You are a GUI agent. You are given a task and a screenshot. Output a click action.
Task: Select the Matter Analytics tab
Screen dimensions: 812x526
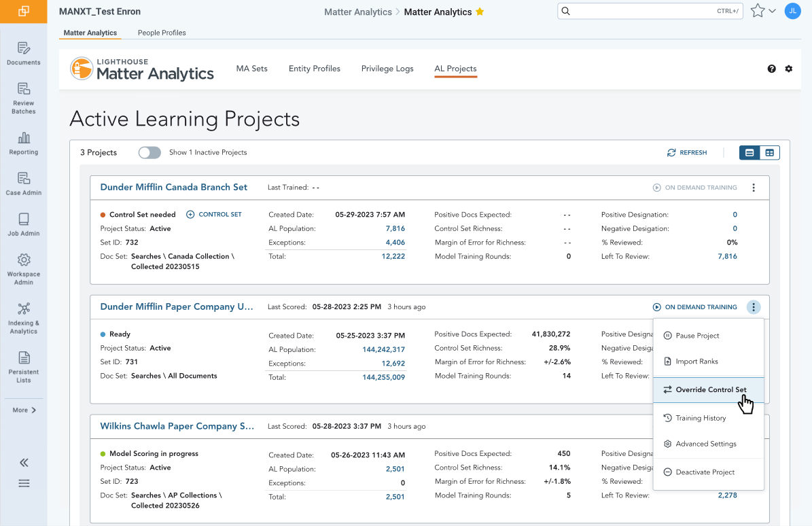[90, 33]
